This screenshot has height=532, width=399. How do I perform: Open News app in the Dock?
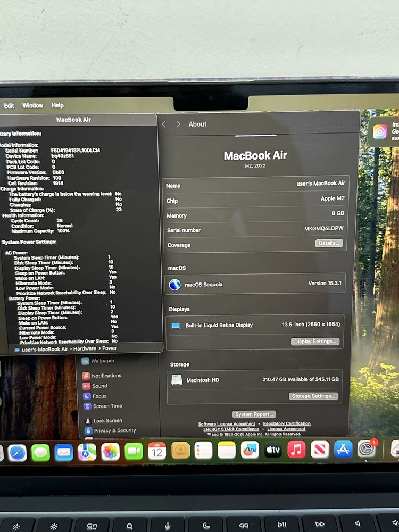point(320,450)
